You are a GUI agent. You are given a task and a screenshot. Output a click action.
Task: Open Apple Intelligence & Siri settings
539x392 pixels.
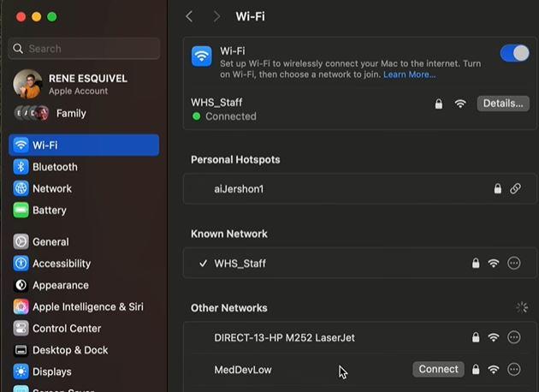pyautogui.click(x=84, y=306)
